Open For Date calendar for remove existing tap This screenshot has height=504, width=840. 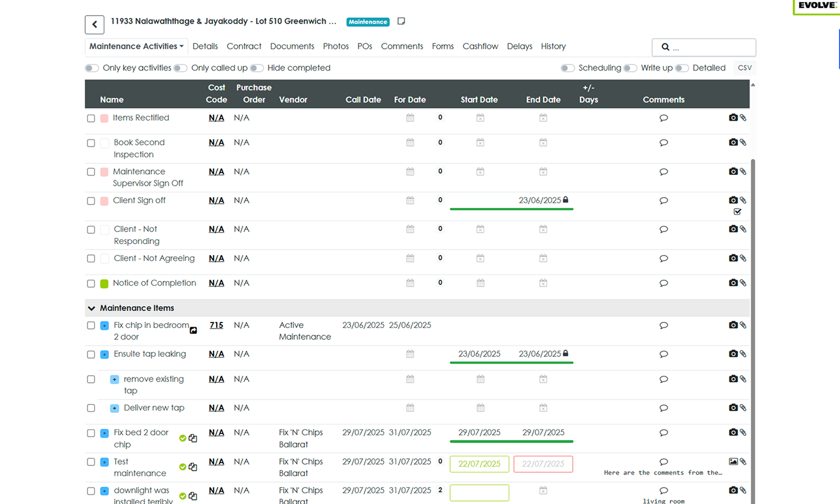click(x=410, y=379)
